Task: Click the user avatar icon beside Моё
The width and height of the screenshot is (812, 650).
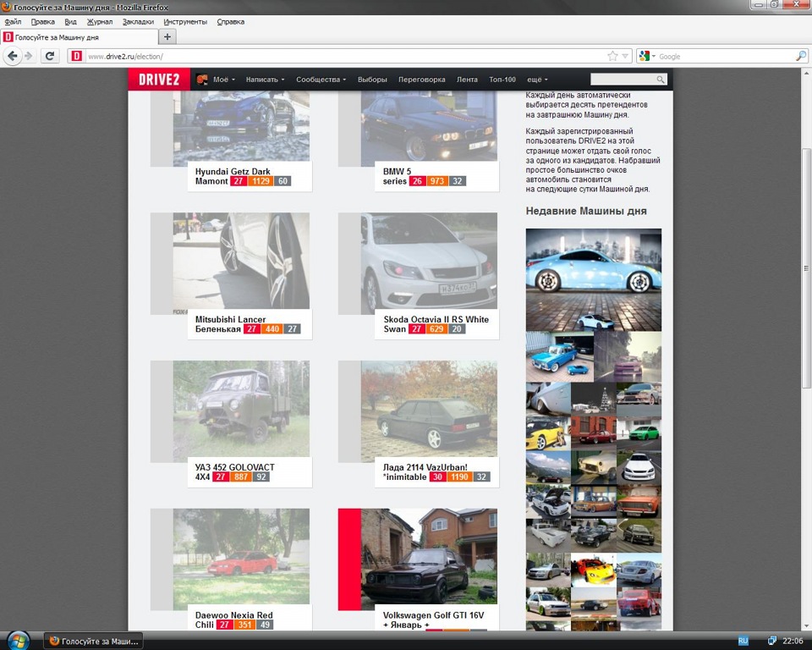Action: 202,80
